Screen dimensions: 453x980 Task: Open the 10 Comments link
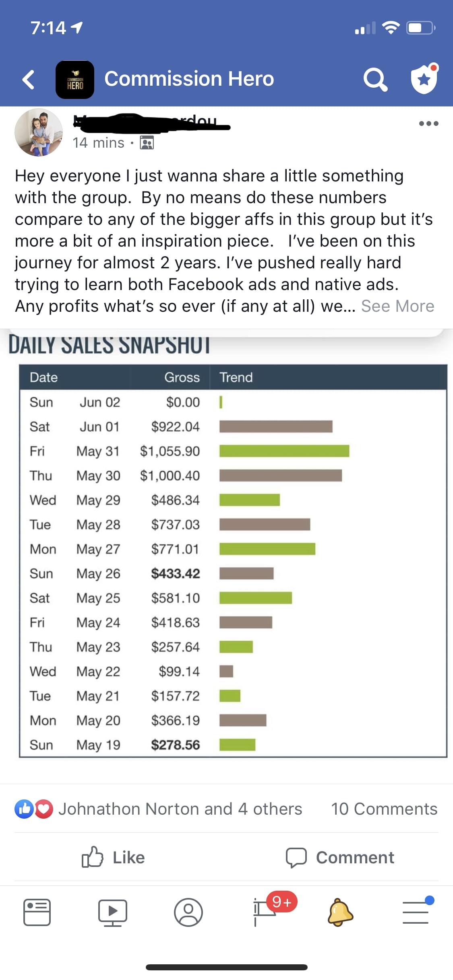(x=384, y=809)
